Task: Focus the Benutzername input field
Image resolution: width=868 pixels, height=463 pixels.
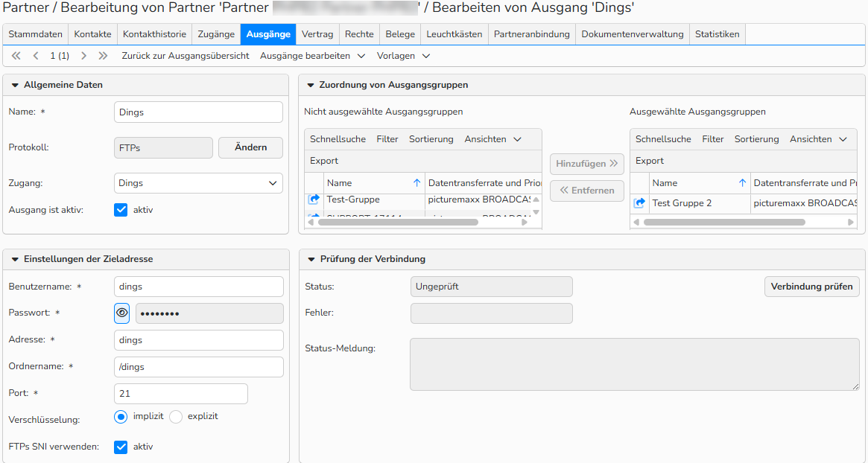Action: (198, 287)
